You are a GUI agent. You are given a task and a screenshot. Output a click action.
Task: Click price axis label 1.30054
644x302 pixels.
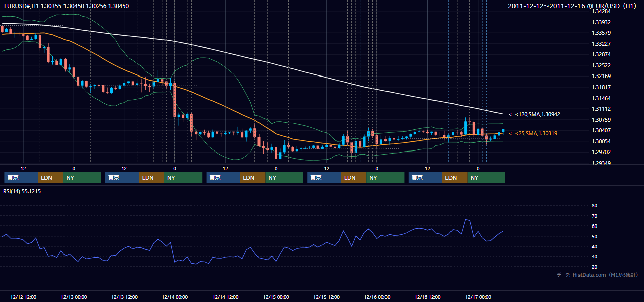tap(601, 141)
